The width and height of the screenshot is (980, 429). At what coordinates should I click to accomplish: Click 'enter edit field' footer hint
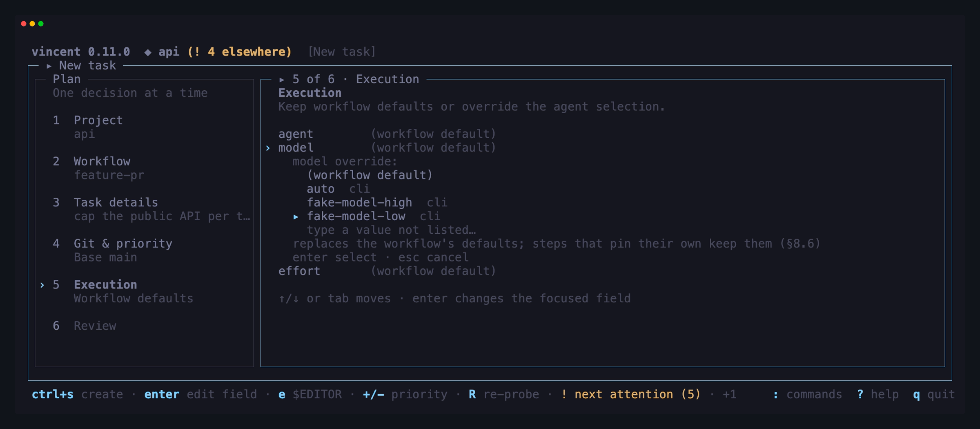[200, 394]
